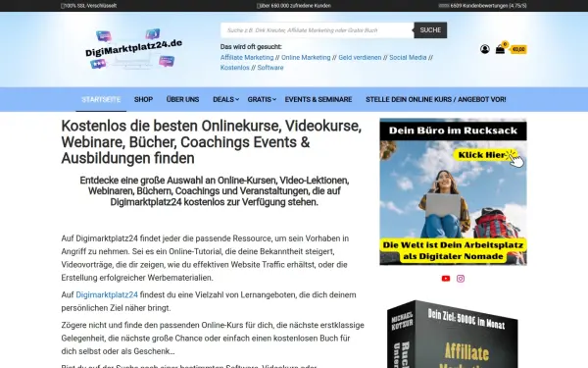Open the Affiliate Marketing search suggestion

pyautogui.click(x=247, y=58)
